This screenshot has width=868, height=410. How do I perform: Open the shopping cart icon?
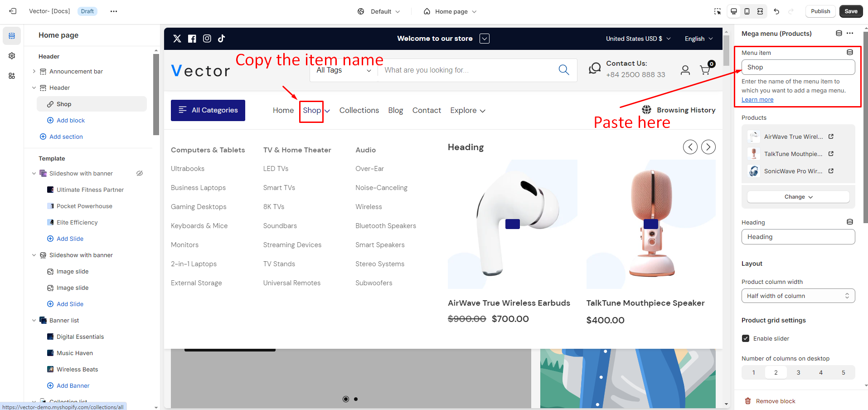tap(705, 70)
